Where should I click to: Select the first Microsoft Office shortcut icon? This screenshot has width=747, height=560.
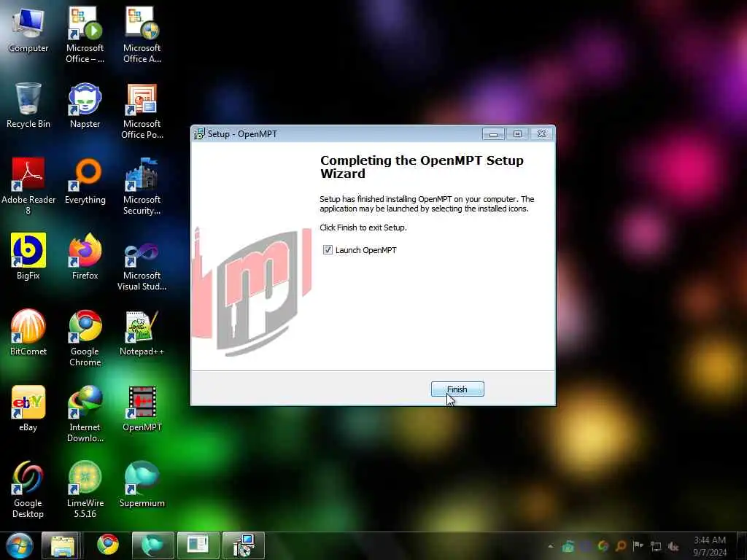coord(85,35)
